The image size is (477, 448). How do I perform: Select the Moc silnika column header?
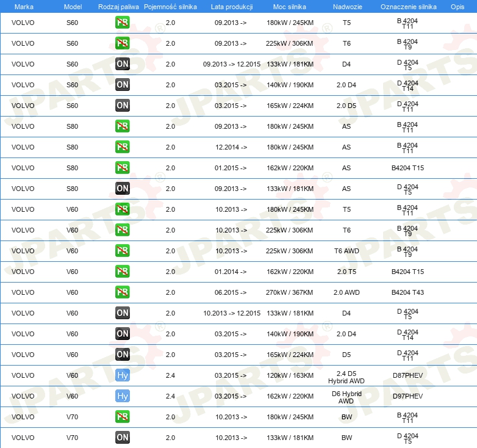point(290,6)
